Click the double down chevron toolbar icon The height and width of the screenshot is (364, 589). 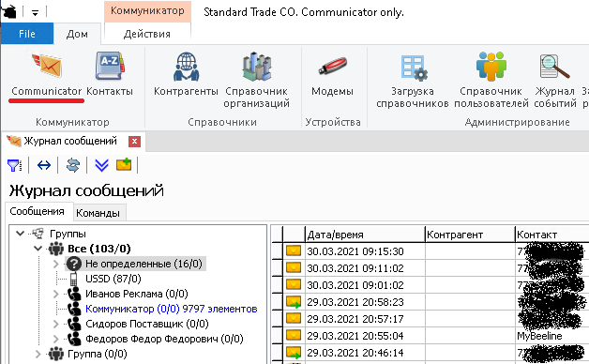click(x=102, y=165)
